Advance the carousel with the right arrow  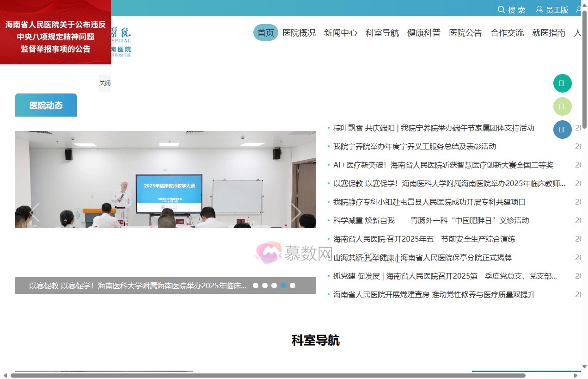pyautogui.click(x=296, y=212)
